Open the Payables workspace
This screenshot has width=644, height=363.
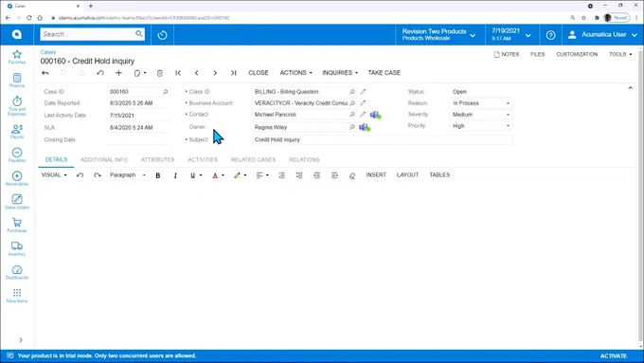point(17,155)
